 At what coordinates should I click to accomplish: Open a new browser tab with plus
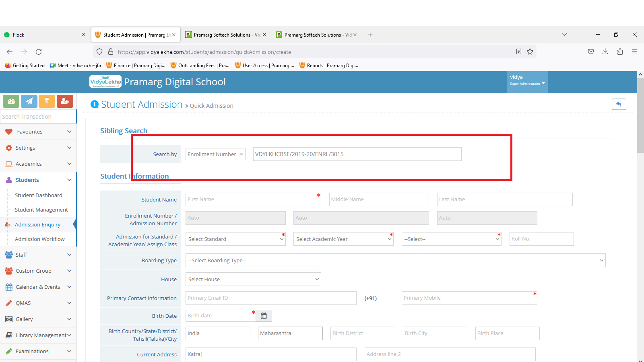click(x=370, y=35)
